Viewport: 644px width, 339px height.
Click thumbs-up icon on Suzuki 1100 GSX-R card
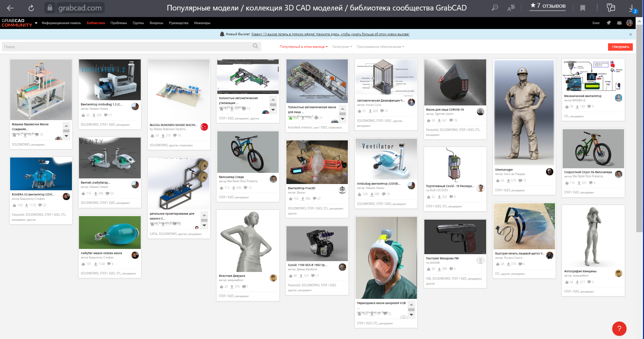point(290,276)
